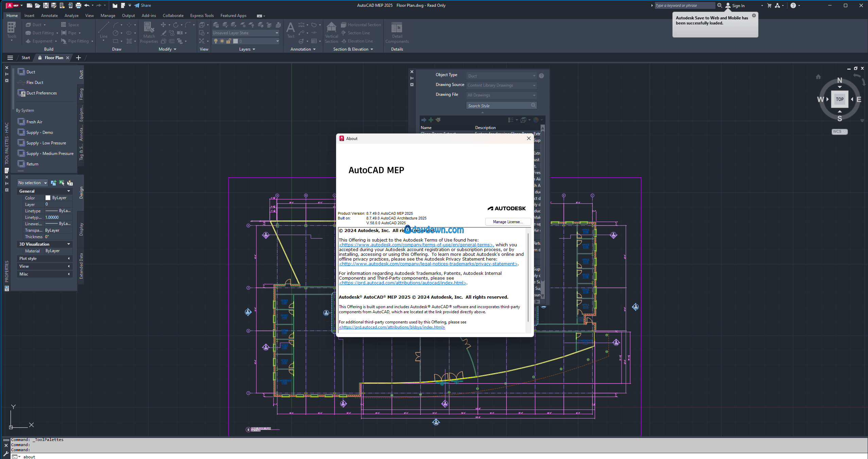Screen dimensions: 868x459
Task: Click the green plus add style icon
Action: [x=431, y=120]
